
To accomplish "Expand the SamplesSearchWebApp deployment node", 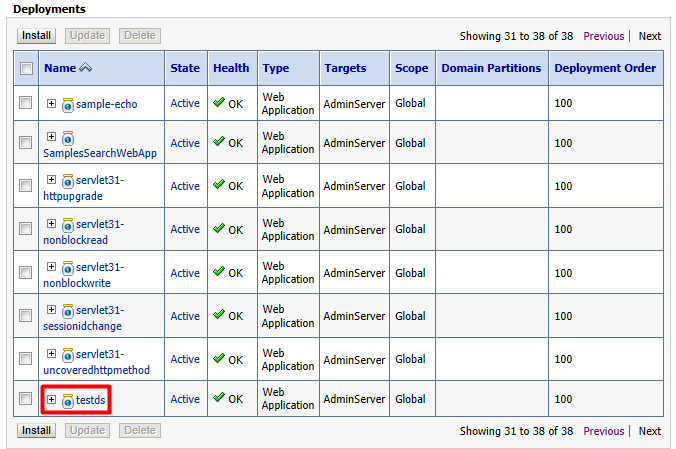I will click(x=51, y=136).
